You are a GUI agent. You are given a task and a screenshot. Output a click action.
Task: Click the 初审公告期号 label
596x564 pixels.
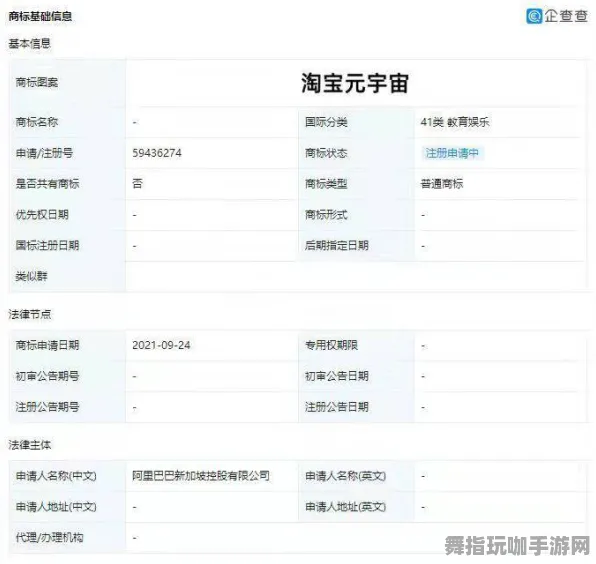(x=48, y=376)
